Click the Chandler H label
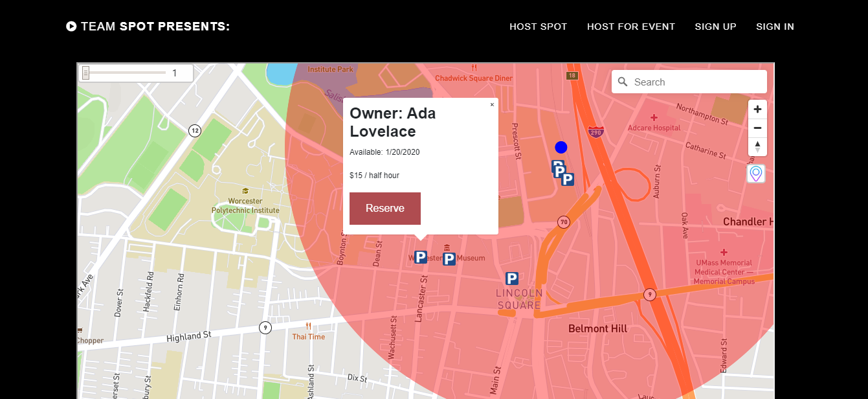The height and width of the screenshot is (399, 868). (x=748, y=222)
